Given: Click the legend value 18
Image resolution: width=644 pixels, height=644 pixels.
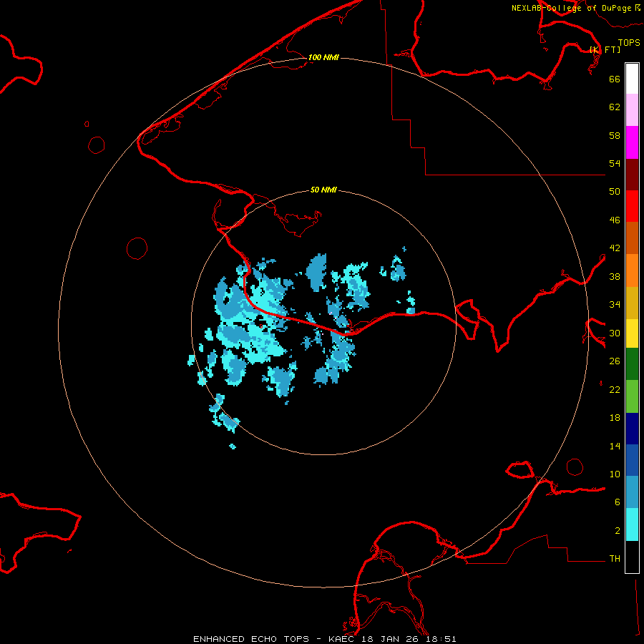Looking at the screenshot, I should [x=615, y=418].
